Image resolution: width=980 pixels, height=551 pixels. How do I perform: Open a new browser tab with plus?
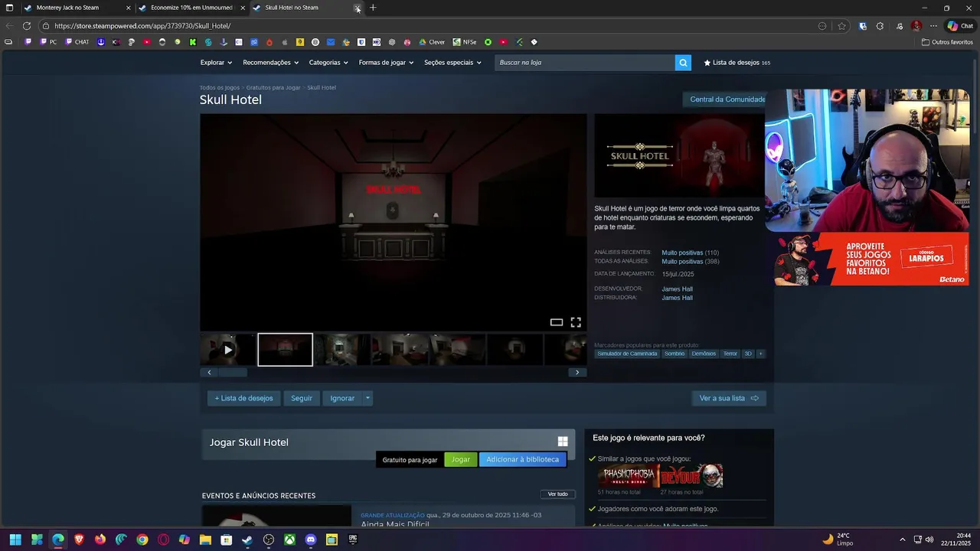[x=373, y=8]
